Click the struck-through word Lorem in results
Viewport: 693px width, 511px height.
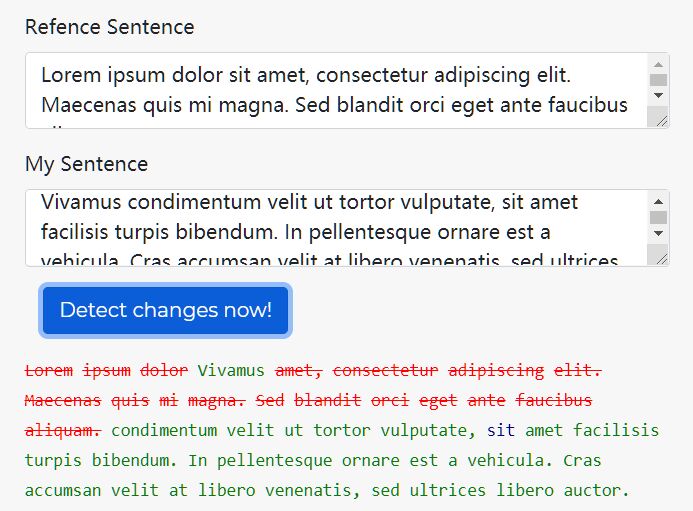tap(49, 370)
